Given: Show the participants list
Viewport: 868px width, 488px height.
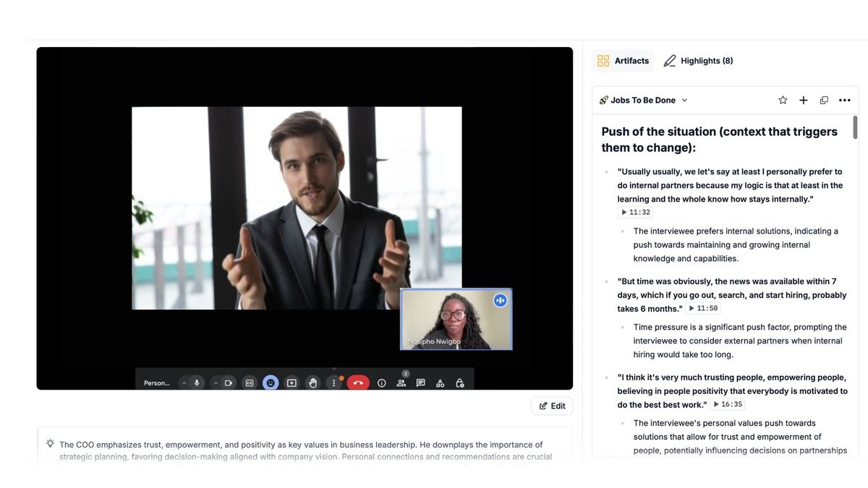Looking at the screenshot, I should 401,382.
